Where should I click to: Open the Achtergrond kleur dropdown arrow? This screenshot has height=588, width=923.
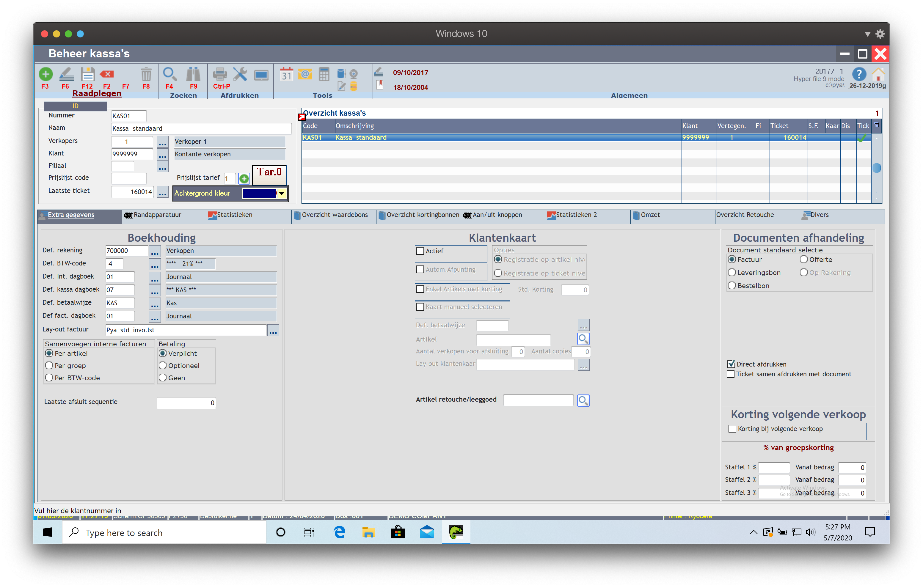point(282,194)
